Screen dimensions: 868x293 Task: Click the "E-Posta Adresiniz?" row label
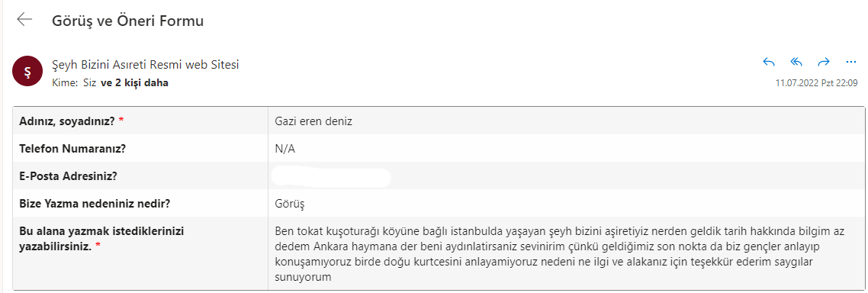pos(69,176)
